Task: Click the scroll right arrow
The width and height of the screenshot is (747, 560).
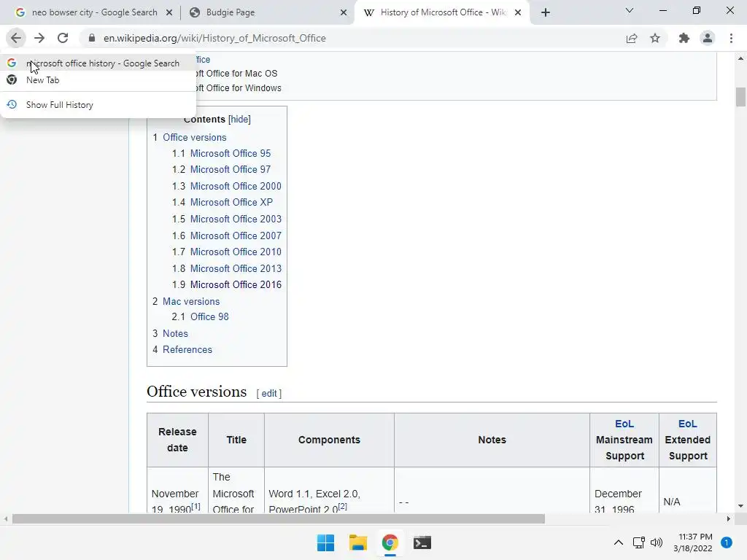Action: 729,518
